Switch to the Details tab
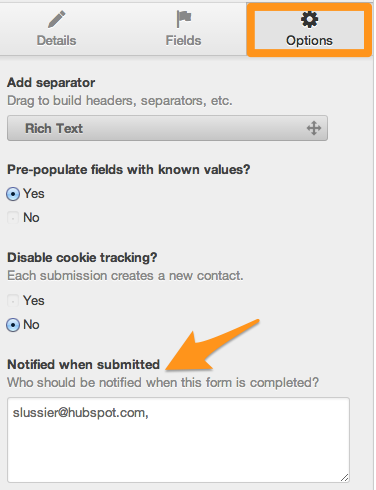 pyautogui.click(x=57, y=29)
